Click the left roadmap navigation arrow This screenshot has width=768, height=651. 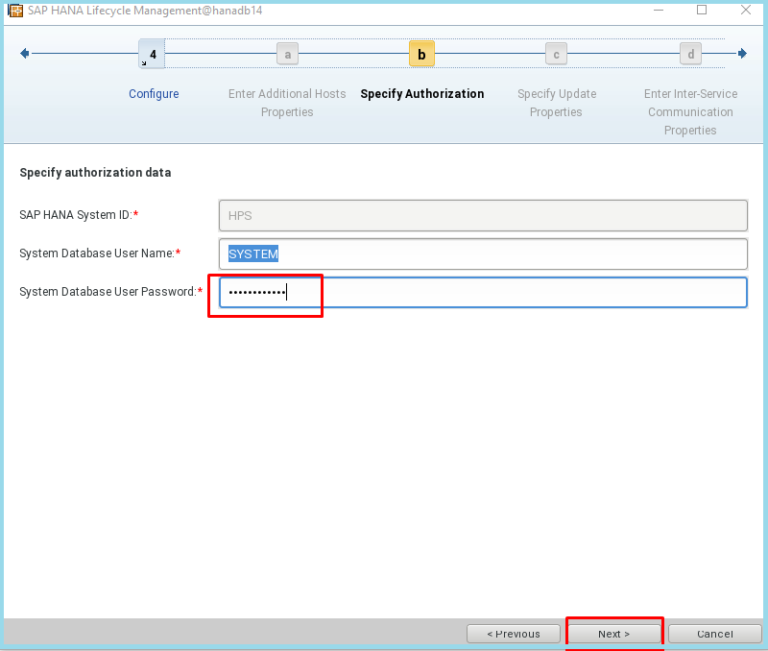tap(24, 53)
